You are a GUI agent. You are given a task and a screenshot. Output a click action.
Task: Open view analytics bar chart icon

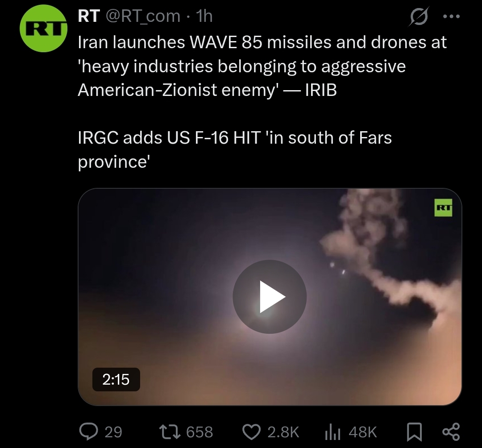click(332, 432)
